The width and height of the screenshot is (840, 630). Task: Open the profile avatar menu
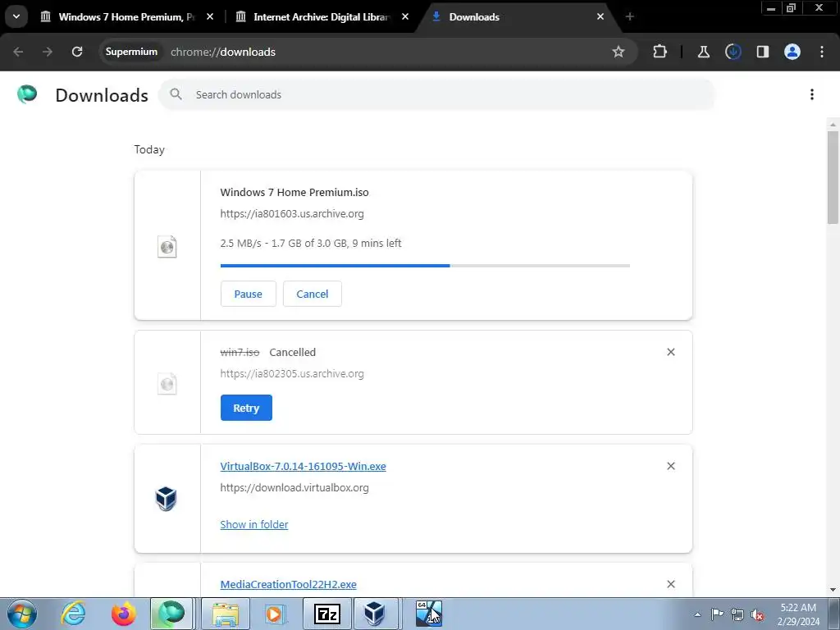[x=792, y=52]
